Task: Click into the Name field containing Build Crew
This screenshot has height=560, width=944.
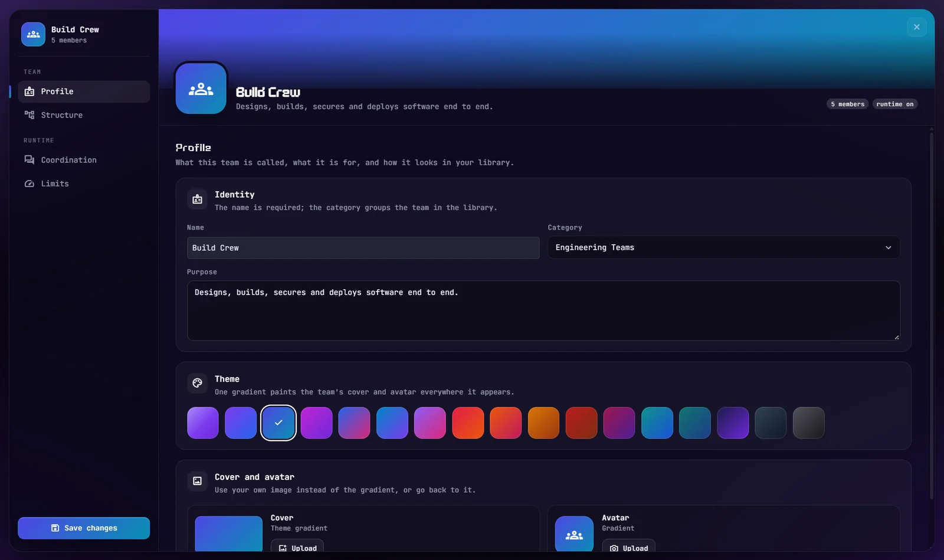Action: tap(363, 248)
